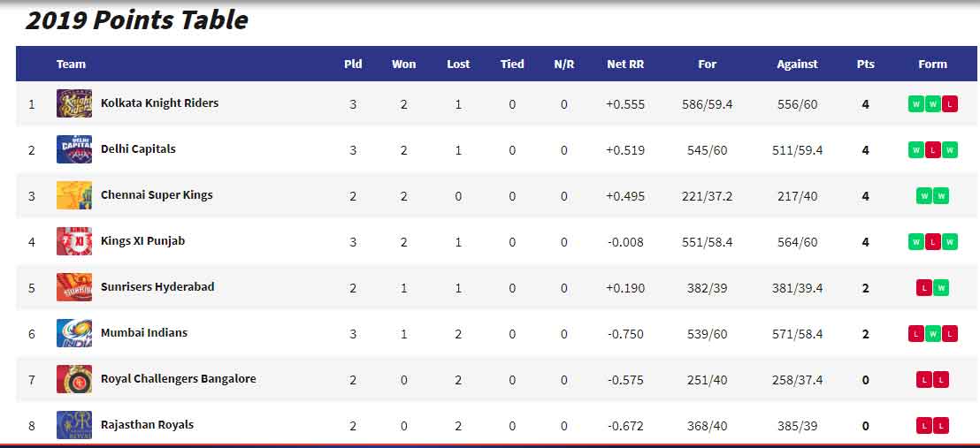
Task: Open the Kolkata Knight Riders team link
Action: (x=159, y=103)
